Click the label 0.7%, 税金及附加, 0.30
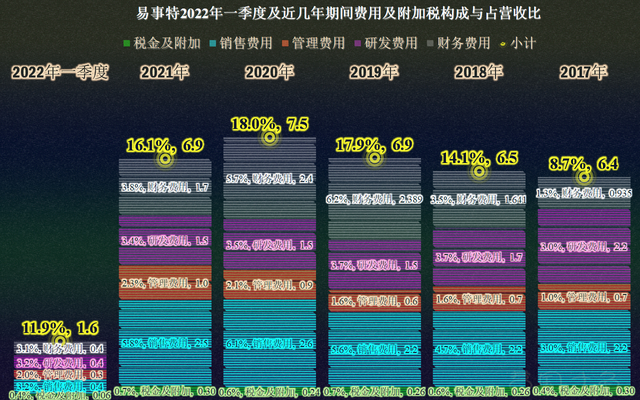This screenshot has width=640, height=400. (165, 391)
